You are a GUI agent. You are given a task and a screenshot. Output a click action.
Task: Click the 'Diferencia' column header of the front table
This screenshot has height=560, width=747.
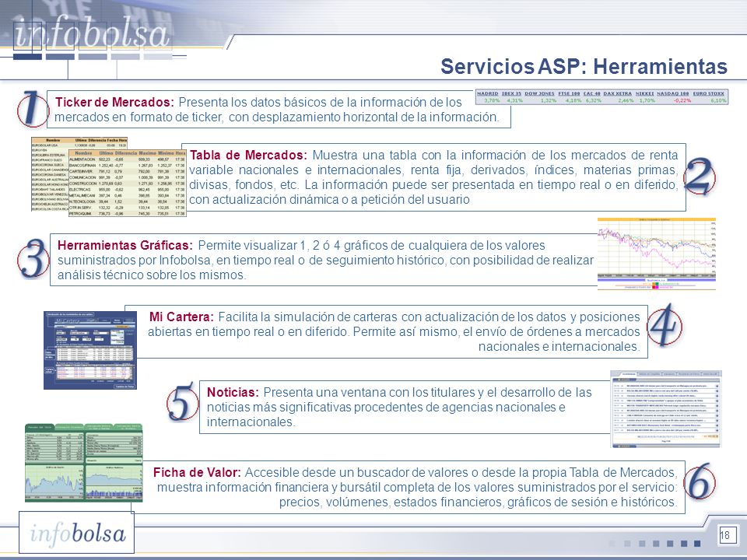(x=126, y=153)
